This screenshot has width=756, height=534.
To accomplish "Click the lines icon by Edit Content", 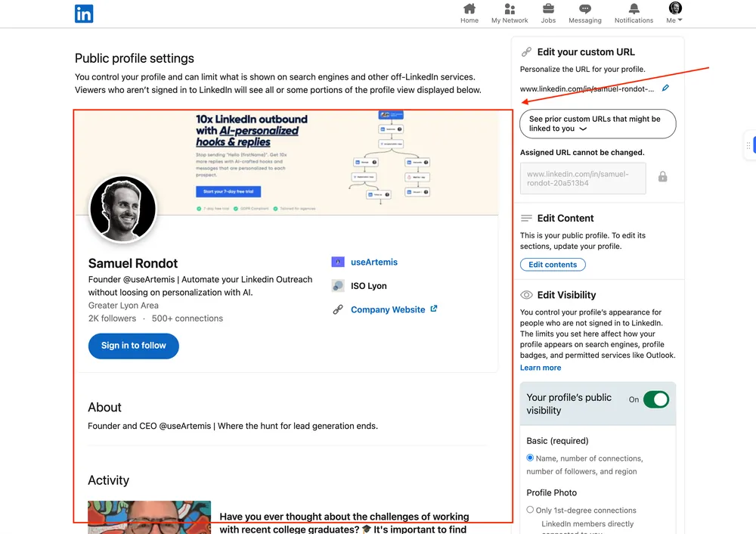I will [x=526, y=218].
